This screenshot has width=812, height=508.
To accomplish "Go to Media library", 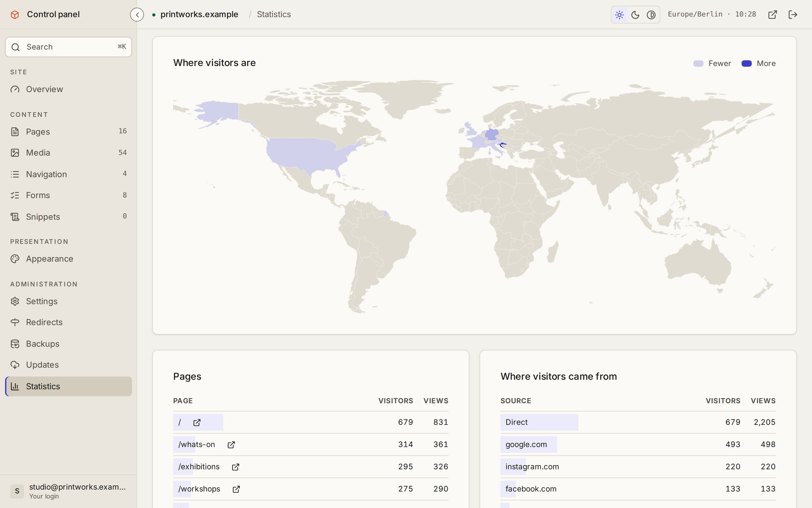I will 68,153.
